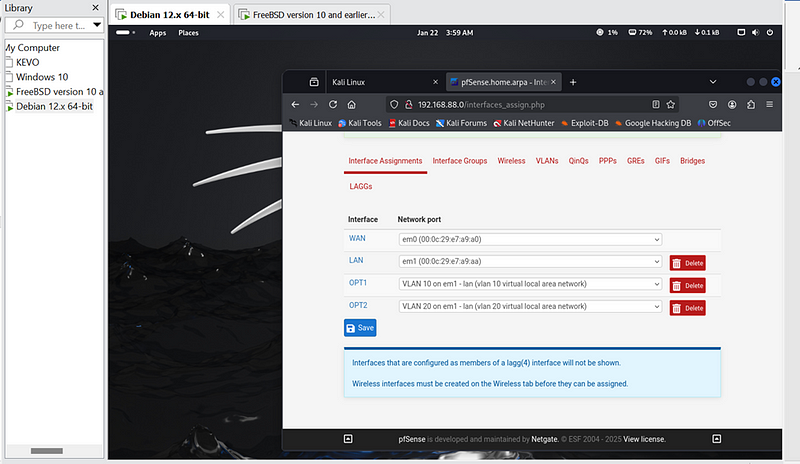The image size is (800, 464).
Task: Click download speed 0.1 kB indicator
Action: pyautogui.click(x=707, y=33)
